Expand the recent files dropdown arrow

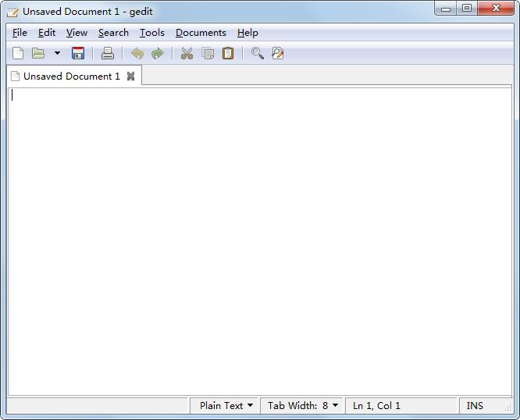click(57, 54)
